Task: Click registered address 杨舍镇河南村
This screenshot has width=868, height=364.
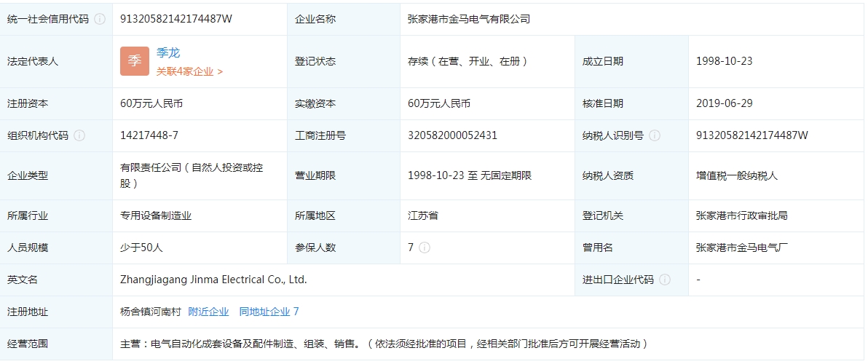Action: pyautogui.click(x=150, y=312)
